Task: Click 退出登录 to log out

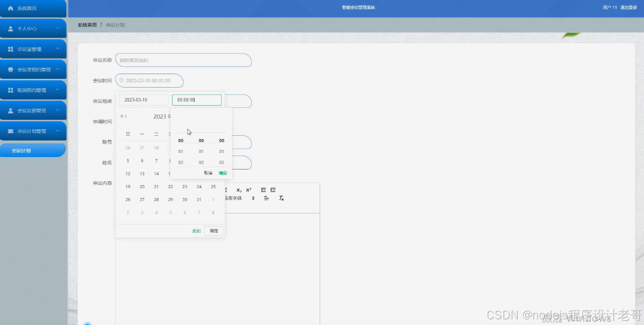Action: (628, 8)
